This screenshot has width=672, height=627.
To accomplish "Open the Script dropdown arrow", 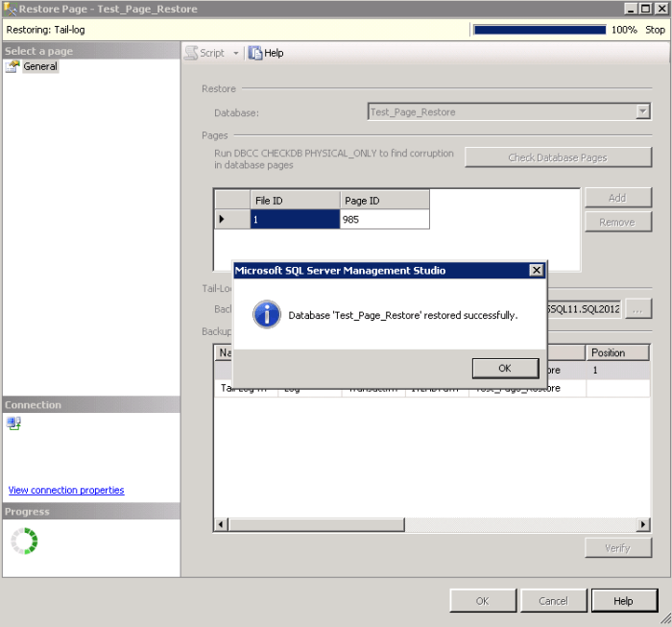I will (236, 53).
